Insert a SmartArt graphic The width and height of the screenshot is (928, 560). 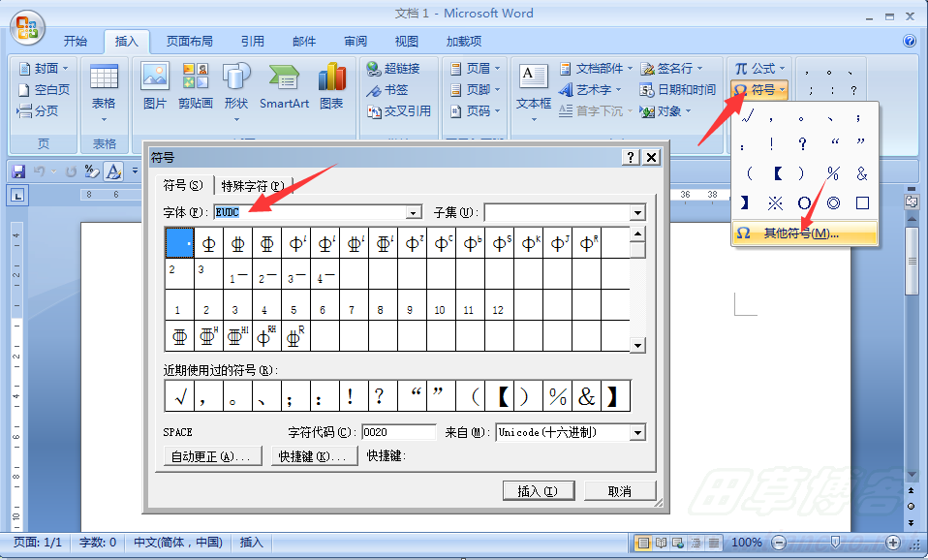click(284, 86)
